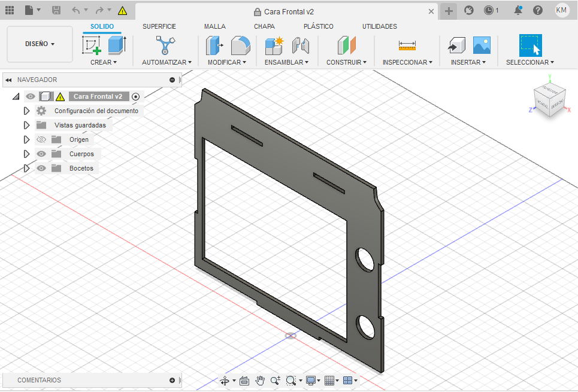Open the INSERTAR dropdown menu
The height and width of the screenshot is (392, 578).
pos(468,62)
